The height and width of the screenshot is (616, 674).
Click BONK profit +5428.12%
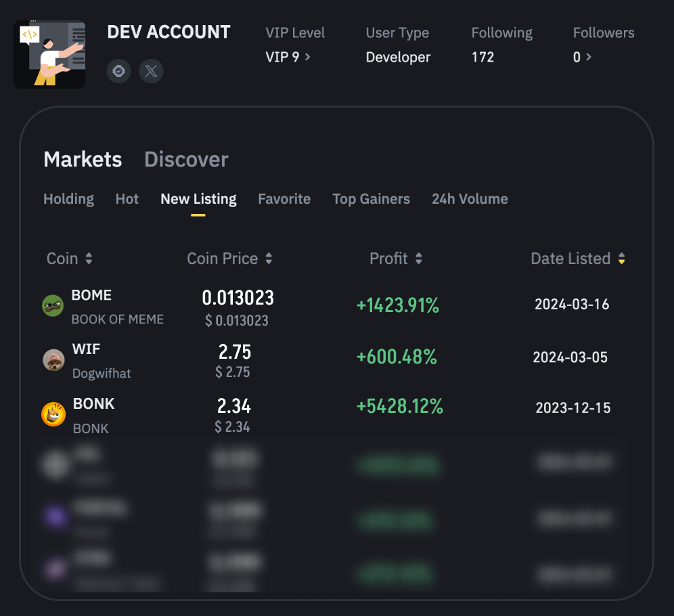coord(400,407)
